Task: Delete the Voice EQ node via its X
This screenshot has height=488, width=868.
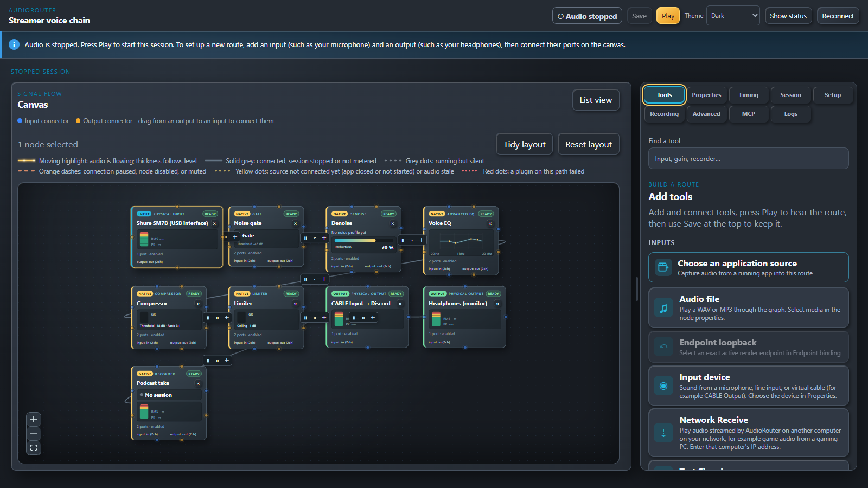Action: pos(490,223)
